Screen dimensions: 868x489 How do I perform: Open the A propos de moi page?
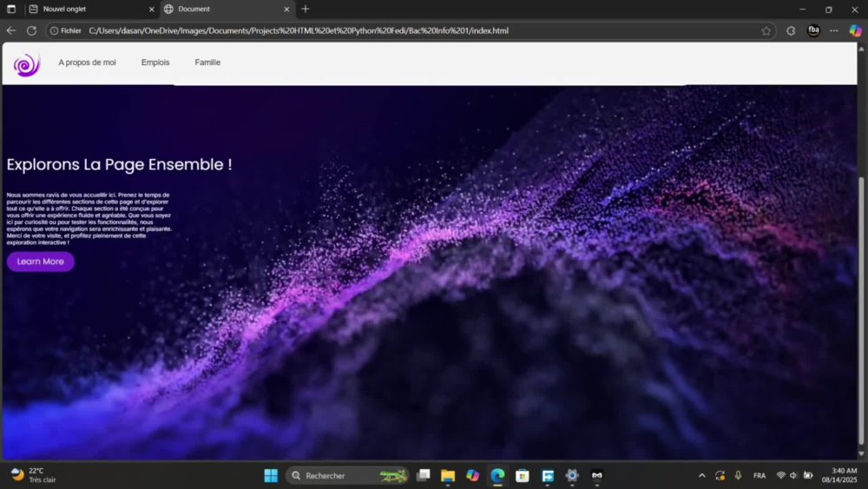tap(87, 63)
